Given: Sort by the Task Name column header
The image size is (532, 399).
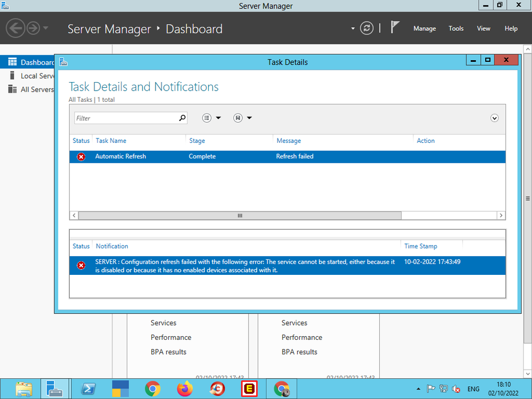Looking at the screenshot, I should [x=111, y=141].
